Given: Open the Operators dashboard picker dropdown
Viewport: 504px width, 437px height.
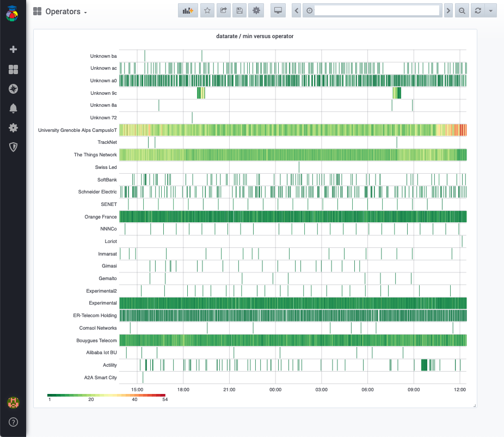Looking at the screenshot, I should pyautogui.click(x=60, y=11).
